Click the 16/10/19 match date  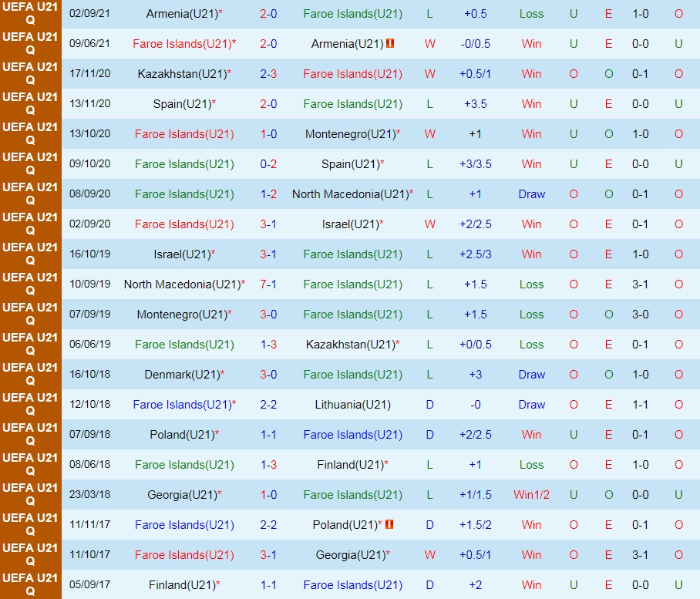[x=89, y=254]
